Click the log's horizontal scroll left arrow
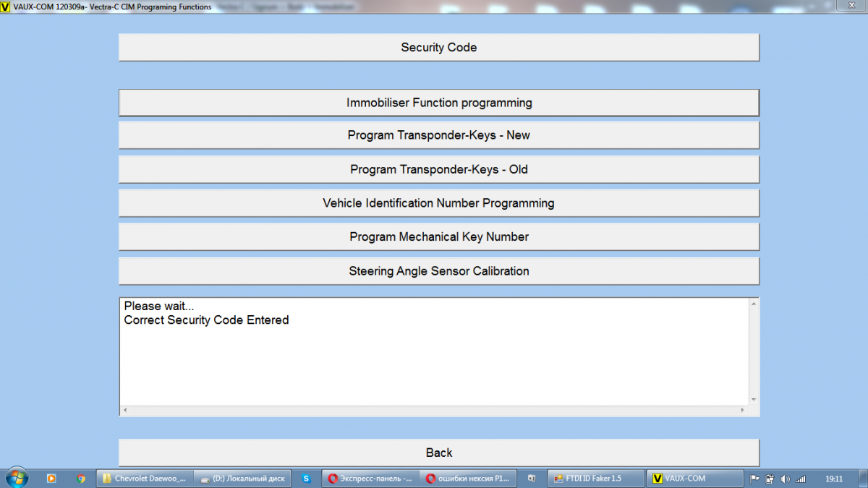This screenshot has width=868, height=488. (x=126, y=410)
